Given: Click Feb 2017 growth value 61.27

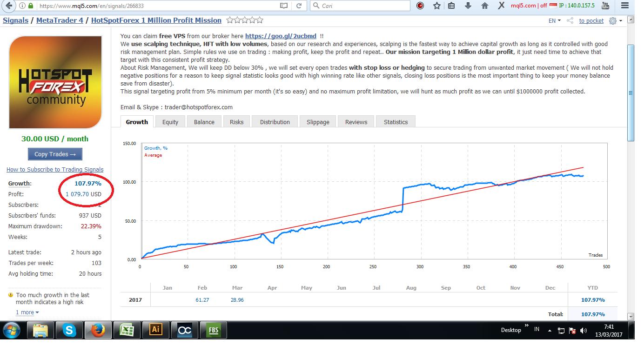Looking at the screenshot, I should [x=202, y=300].
